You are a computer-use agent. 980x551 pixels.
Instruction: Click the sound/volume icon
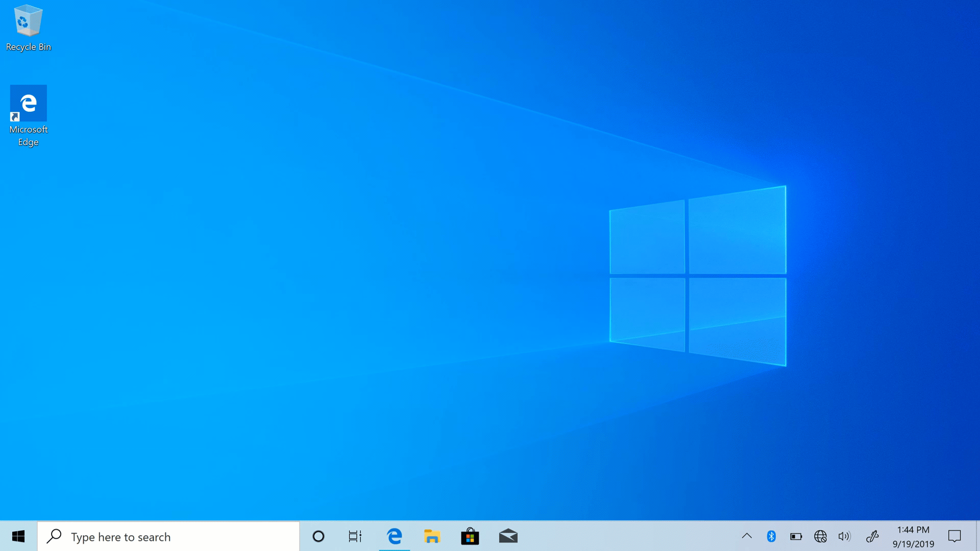pos(844,536)
